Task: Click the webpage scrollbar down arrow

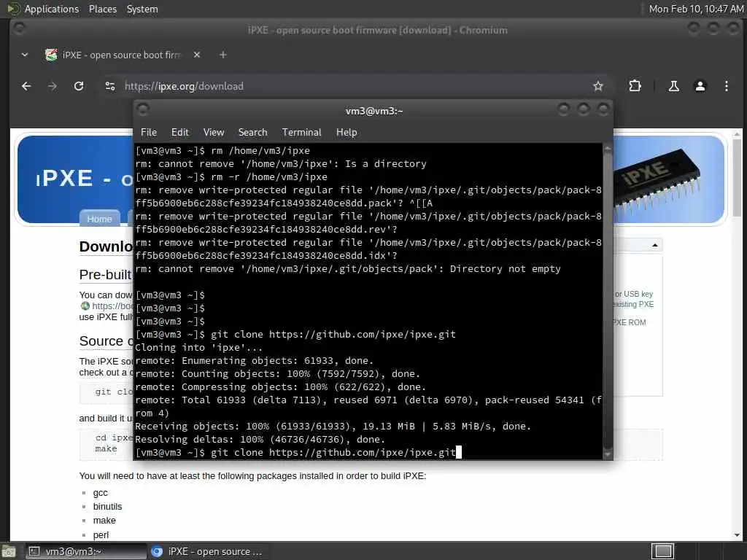Action: tap(737, 535)
